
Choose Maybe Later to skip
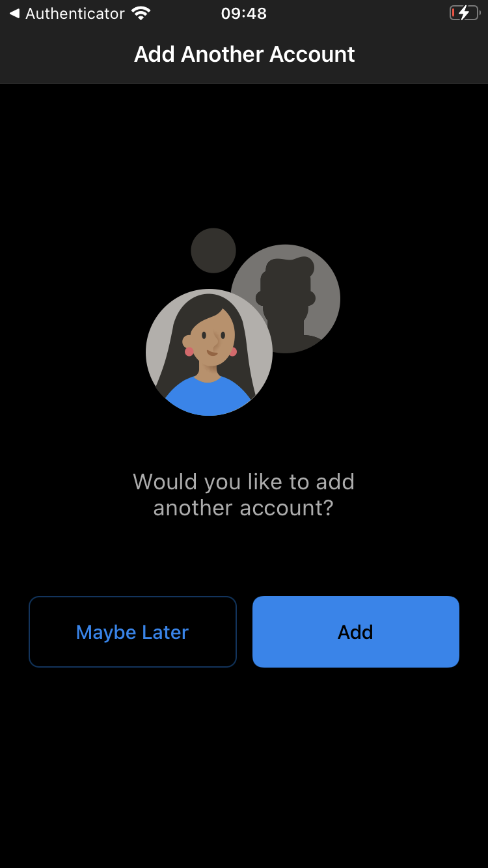tap(133, 632)
